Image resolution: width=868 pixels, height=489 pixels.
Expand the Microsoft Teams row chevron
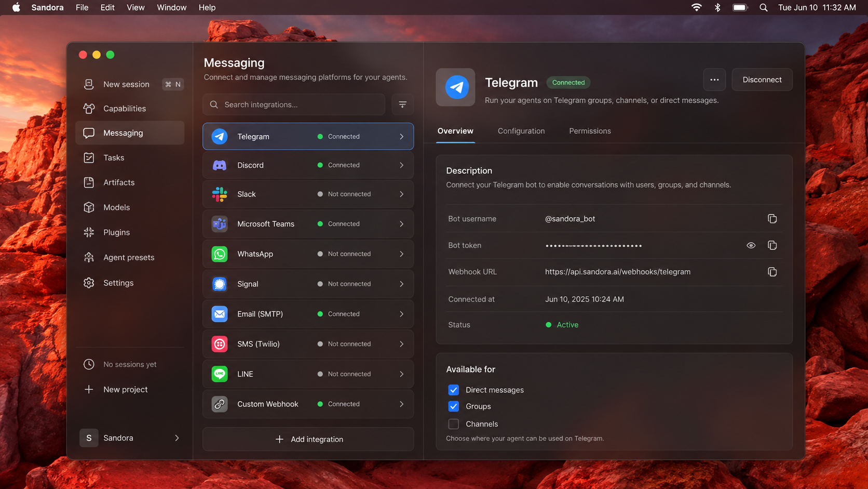(x=402, y=224)
